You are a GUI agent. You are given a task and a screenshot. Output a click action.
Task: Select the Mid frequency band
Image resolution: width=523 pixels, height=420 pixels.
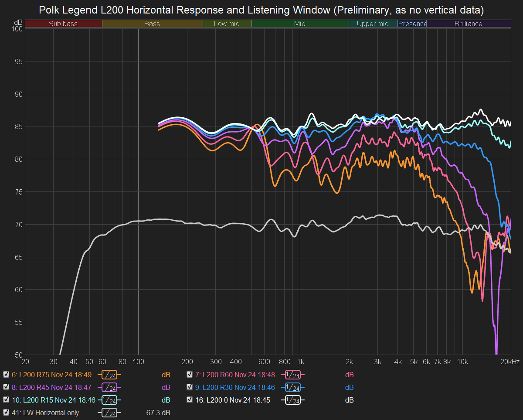coord(300,24)
